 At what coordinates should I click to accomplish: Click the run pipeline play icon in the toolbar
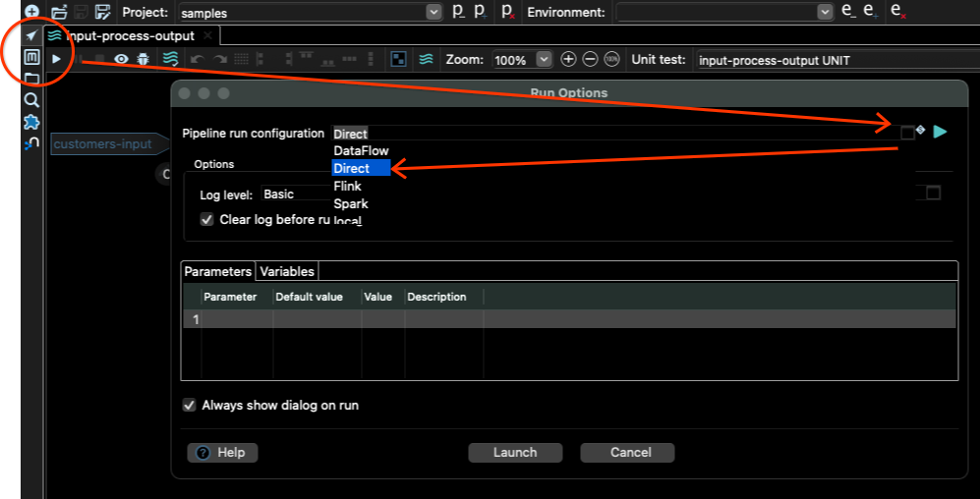click(x=56, y=60)
